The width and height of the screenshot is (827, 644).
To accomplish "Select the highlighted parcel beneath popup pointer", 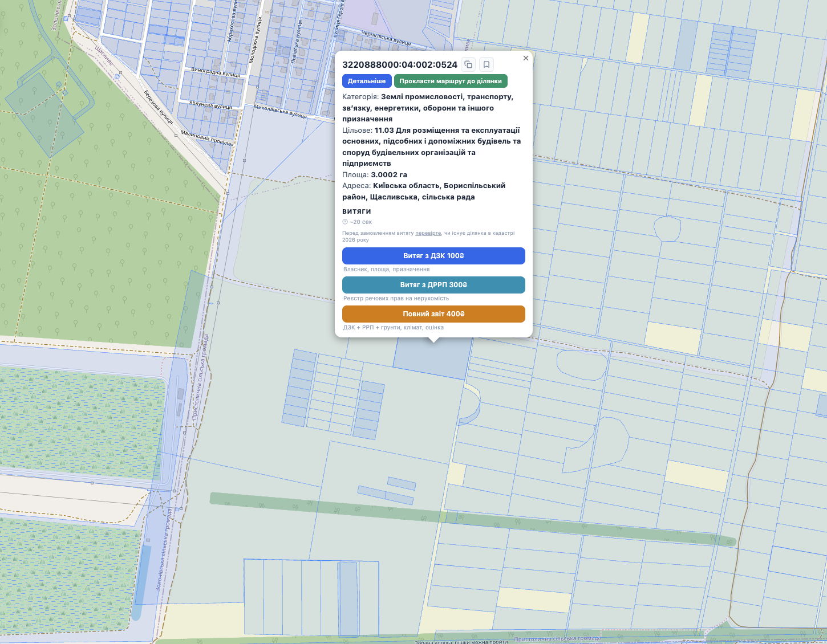I will (432, 359).
